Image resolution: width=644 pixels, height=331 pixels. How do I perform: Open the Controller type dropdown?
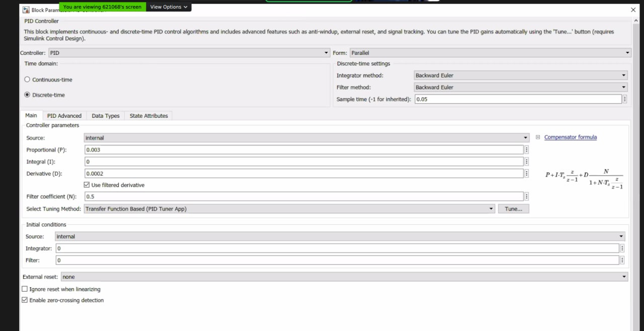click(189, 53)
